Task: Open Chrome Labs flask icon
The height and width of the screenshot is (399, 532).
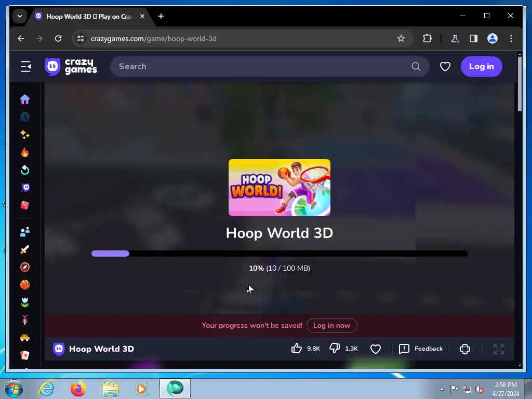Action: pyautogui.click(x=455, y=38)
